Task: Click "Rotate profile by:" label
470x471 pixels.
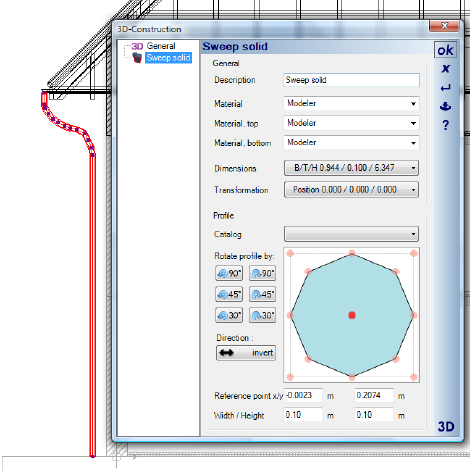Action: tap(244, 256)
